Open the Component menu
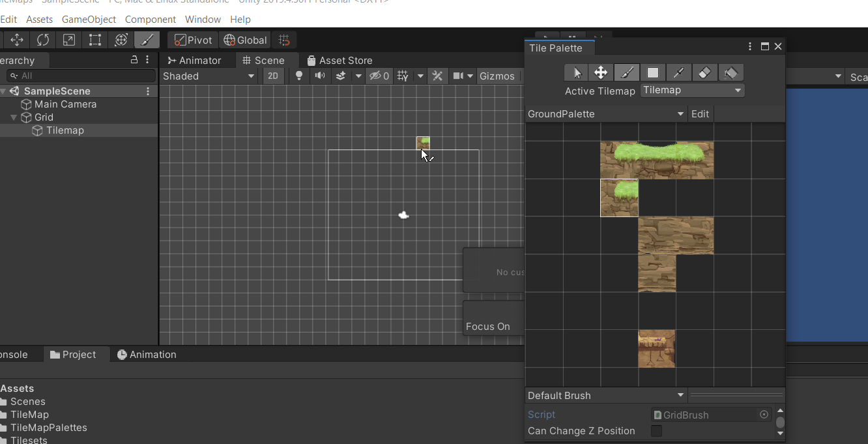The image size is (868, 444). click(x=151, y=20)
